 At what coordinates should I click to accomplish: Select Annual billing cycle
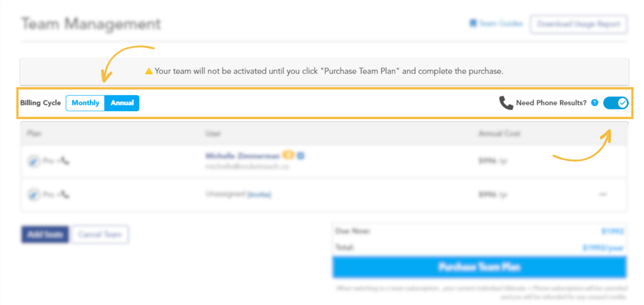[122, 103]
